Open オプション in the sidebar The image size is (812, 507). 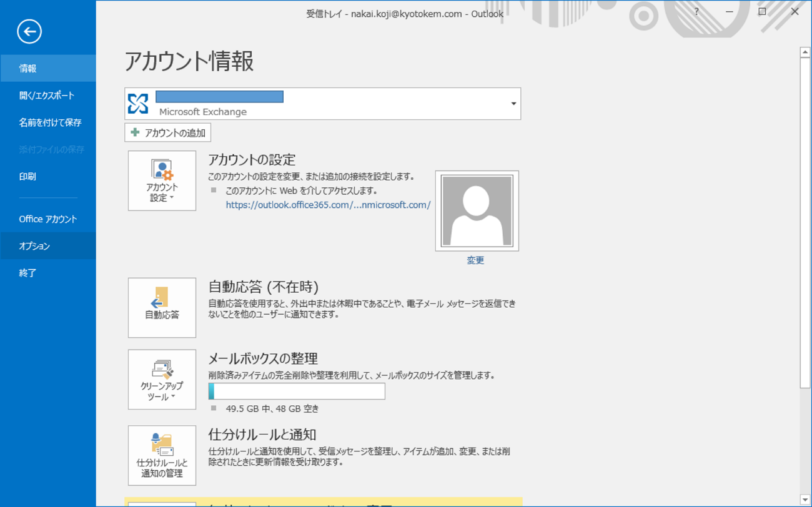point(34,246)
